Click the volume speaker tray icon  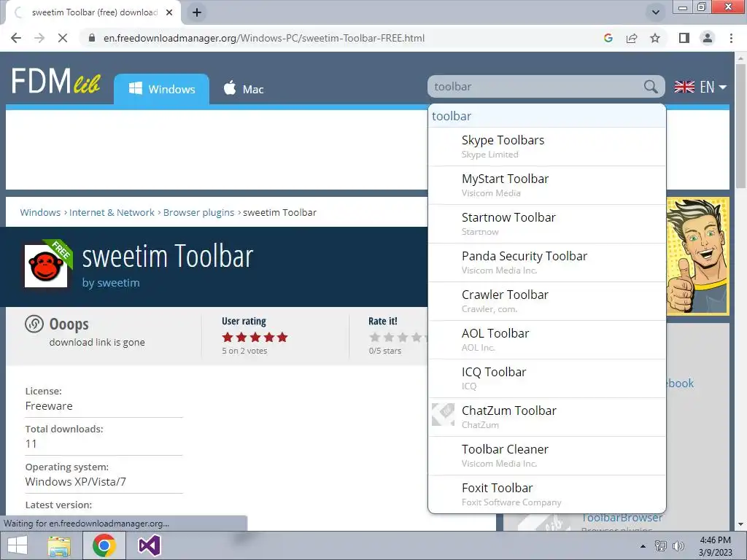pos(678,545)
